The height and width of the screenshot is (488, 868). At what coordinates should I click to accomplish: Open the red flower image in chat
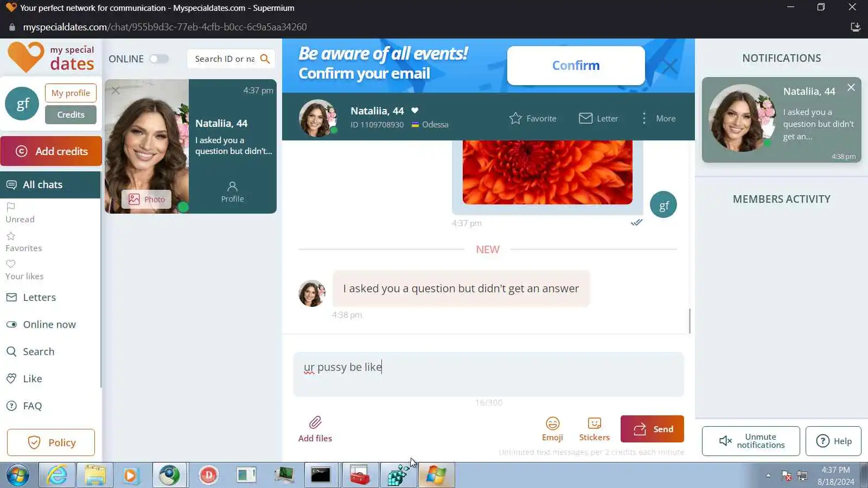coord(547,172)
